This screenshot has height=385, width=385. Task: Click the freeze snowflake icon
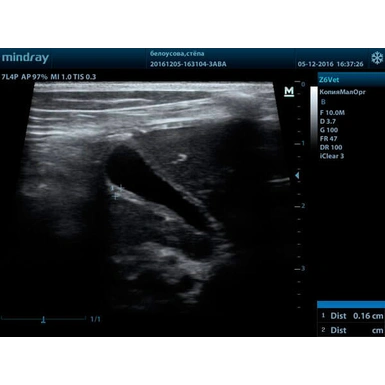[377, 58]
